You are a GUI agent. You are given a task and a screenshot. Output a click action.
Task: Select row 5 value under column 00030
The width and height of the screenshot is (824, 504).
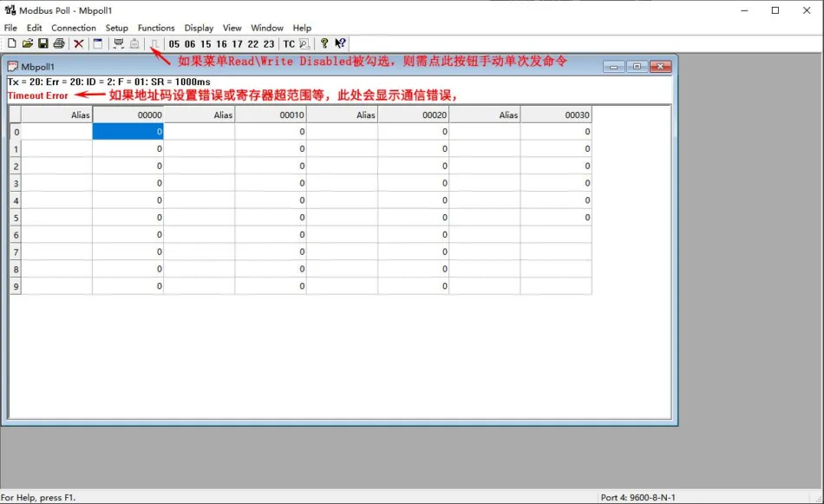pyautogui.click(x=556, y=218)
